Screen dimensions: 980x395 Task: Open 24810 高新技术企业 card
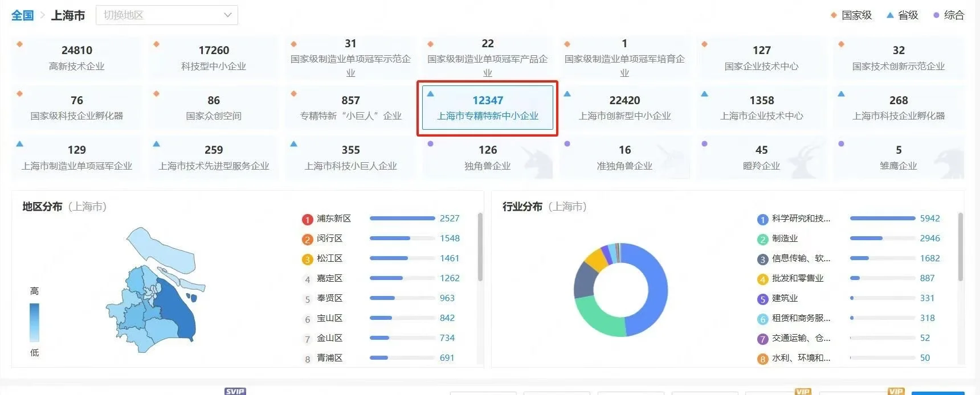click(77, 57)
